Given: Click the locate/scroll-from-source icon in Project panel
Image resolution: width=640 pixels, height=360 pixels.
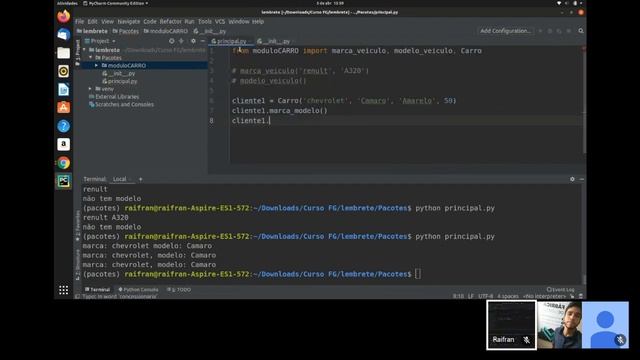Looking at the screenshot, I should tap(171, 41).
